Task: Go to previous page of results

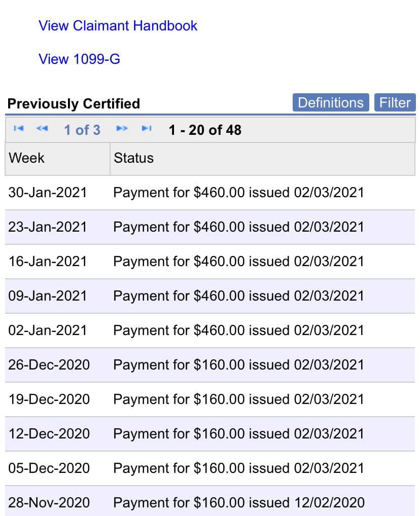Action: pyautogui.click(x=42, y=128)
